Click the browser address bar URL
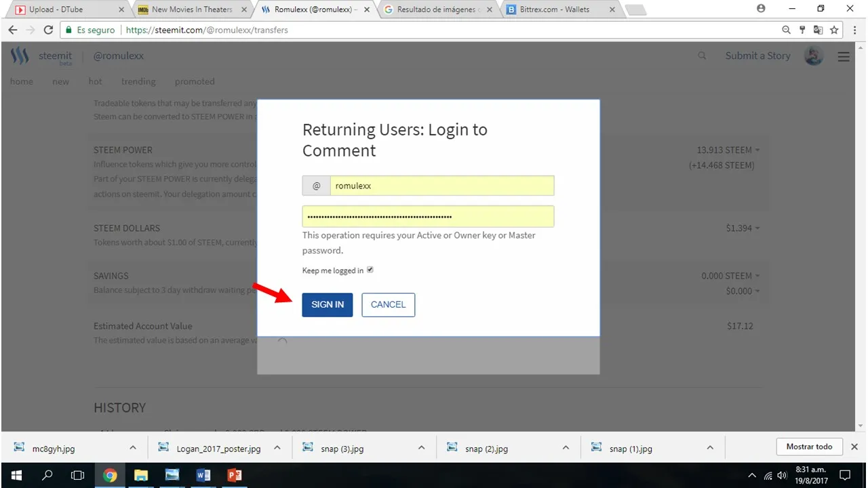 tap(207, 30)
